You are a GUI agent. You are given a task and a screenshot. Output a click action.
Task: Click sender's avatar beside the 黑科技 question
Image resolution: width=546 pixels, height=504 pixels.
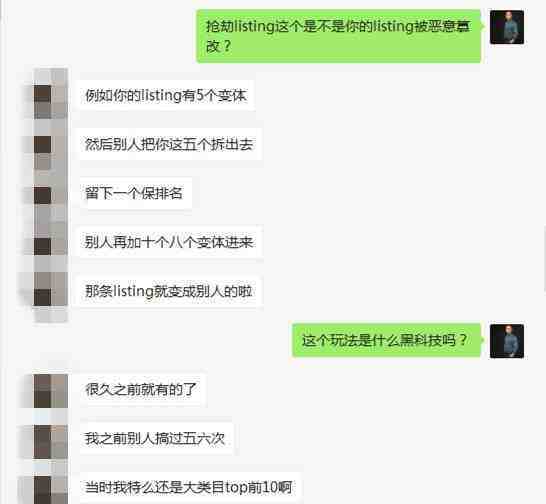coord(507,341)
